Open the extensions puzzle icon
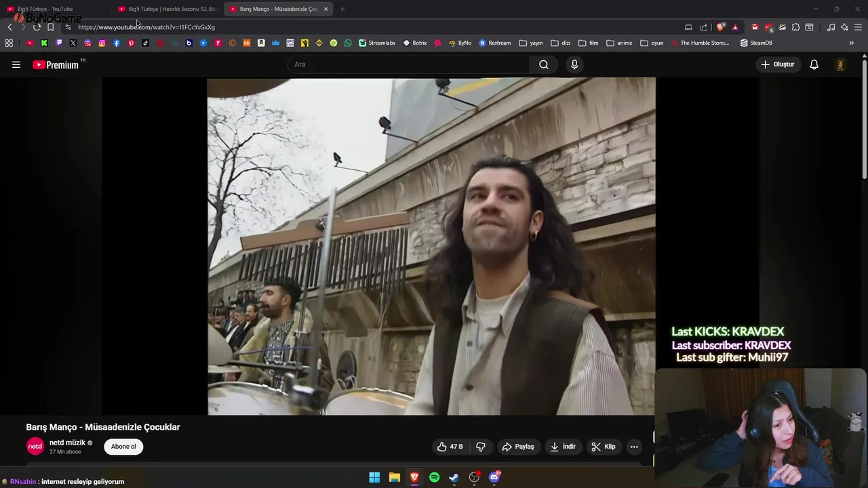Viewport: 868px width, 488px height. pos(795,27)
